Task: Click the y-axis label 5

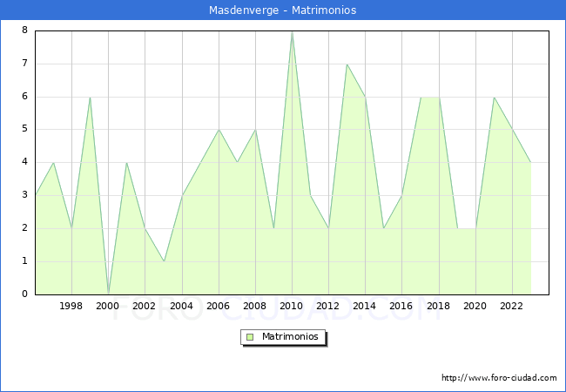Action: tap(24, 129)
